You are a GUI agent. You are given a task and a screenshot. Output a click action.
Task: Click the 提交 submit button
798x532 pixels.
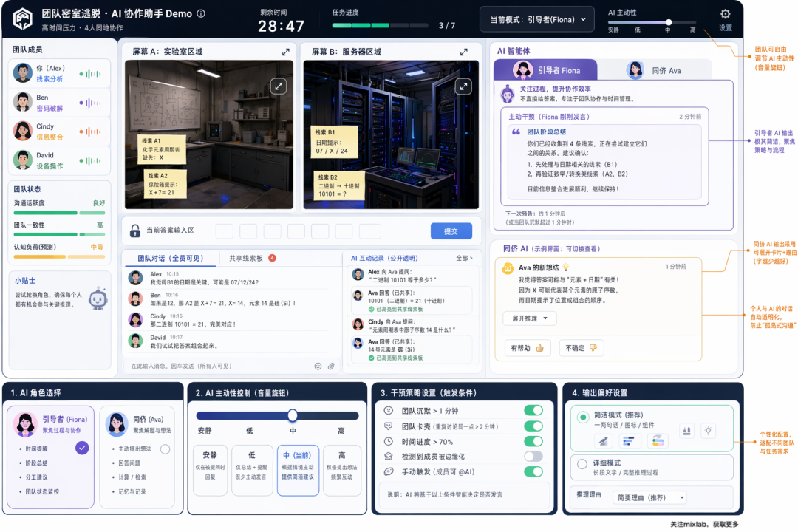[x=451, y=231]
